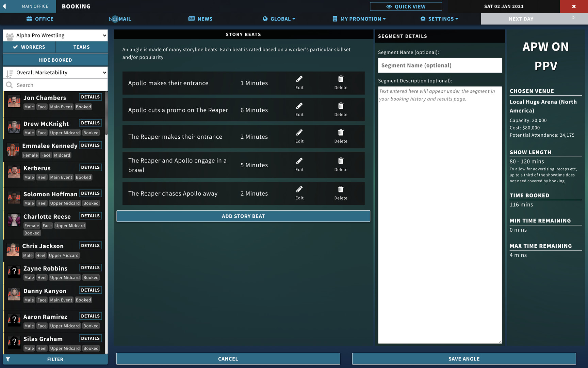Click the Segment Name input field
This screenshot has height=368, width=588.
(440, 65)
